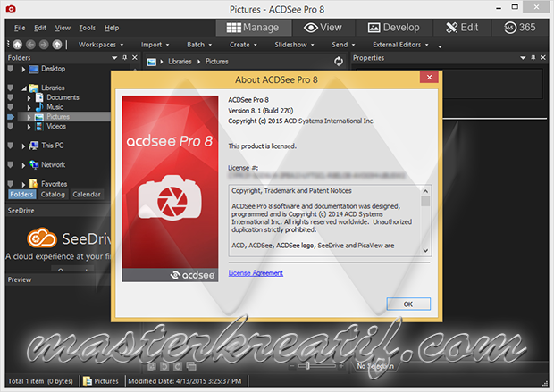Switch to the Catalog tab
The image size is (554, 392).
coord(53,195)
